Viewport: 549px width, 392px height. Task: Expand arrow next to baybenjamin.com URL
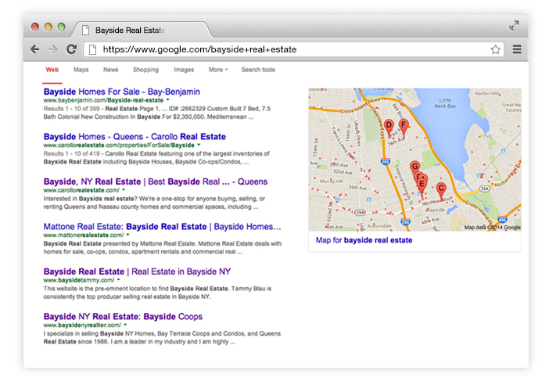pos(167,100)
